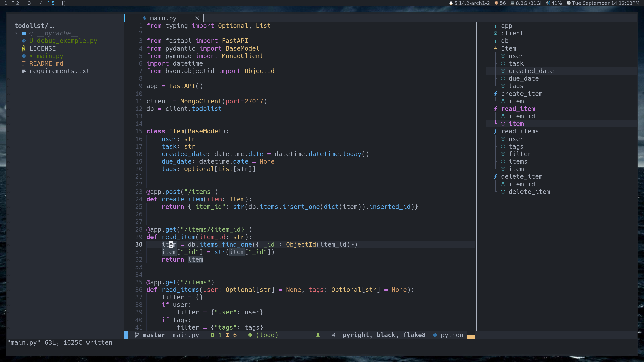Click the Item class icon in outline
Screen dimensions: 644x362
click(x=495, y=48)
